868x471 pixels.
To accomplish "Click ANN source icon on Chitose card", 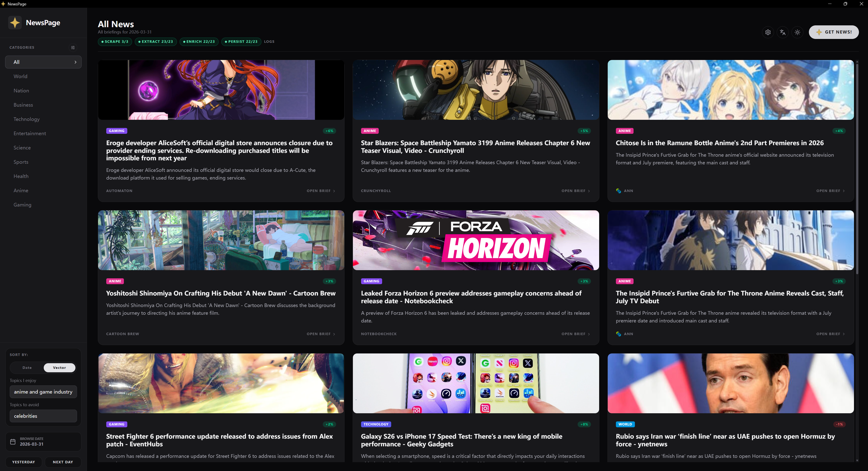I will pos(619,191).
